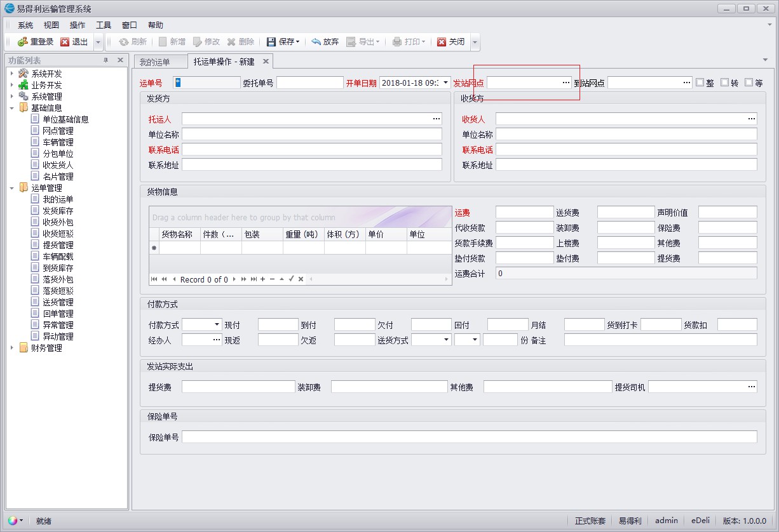Click the pin icon on the 功能列表 panel
This screenshot has width=779, height=532.
107,60
